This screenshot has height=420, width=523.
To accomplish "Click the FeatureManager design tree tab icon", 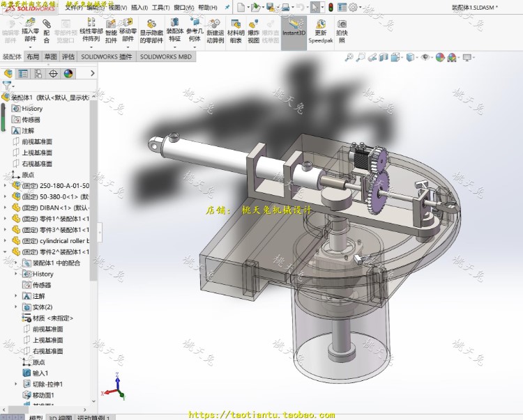I will (x=8, y=74).
